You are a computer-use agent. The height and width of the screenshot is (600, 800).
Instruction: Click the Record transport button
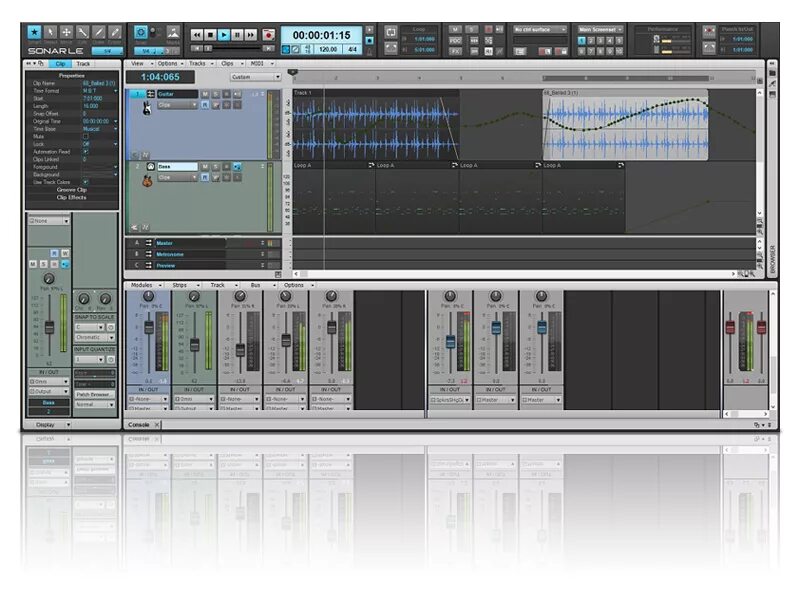268,35
